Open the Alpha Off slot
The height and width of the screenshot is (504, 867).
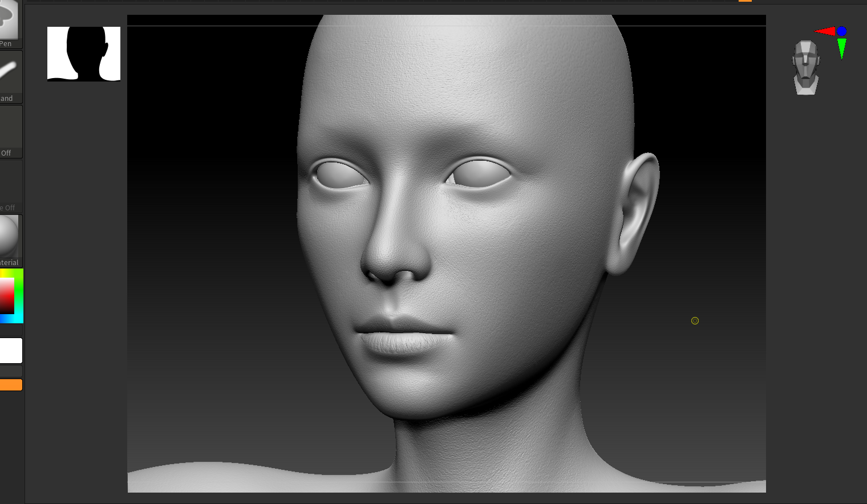(10, 132)
